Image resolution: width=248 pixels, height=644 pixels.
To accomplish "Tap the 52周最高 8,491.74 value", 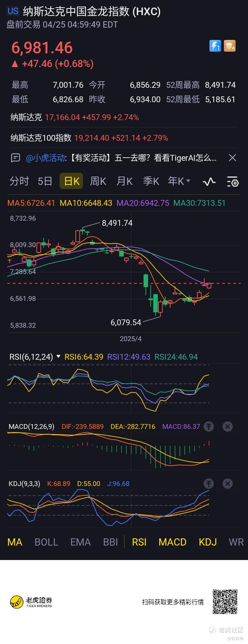I will pos(220,85).
